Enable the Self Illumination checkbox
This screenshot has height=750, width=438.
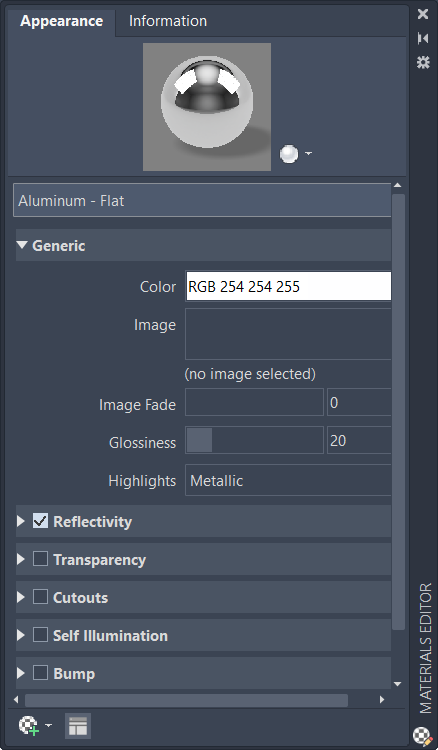click(x=40, y=635)
